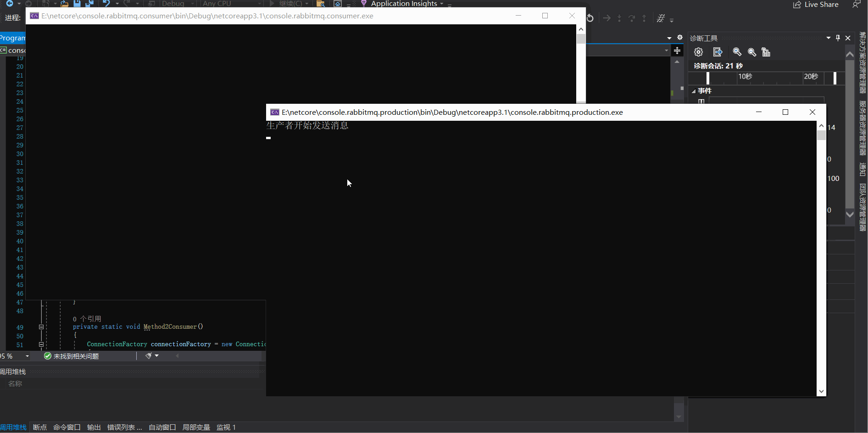
Task: Click the diagnostics camera toolbar icon
Action: point(338,4)
